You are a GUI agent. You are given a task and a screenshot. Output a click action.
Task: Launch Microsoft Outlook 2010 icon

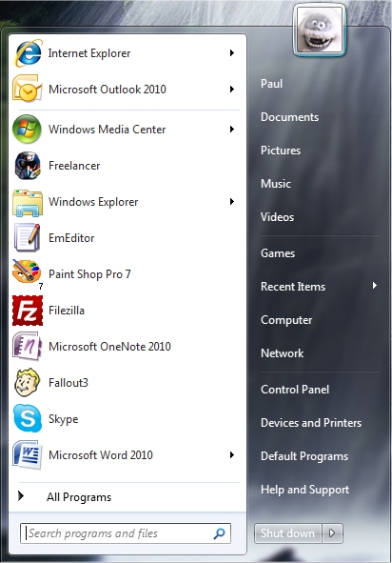pyautogui.click(x=28, y=89)
